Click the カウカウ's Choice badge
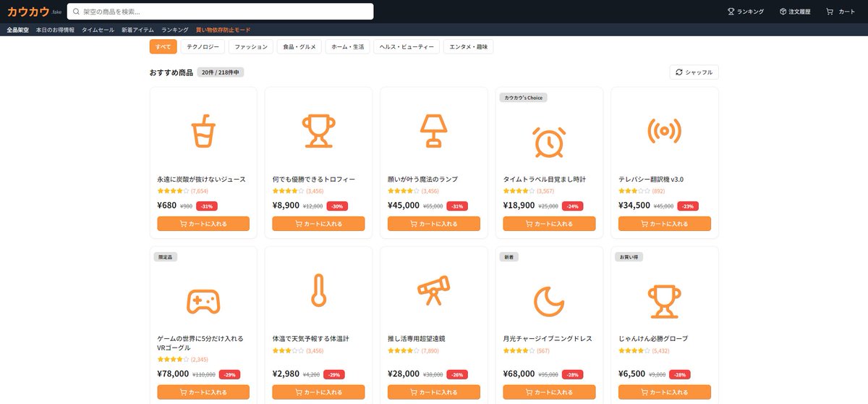868x404 pixels. 523,98
